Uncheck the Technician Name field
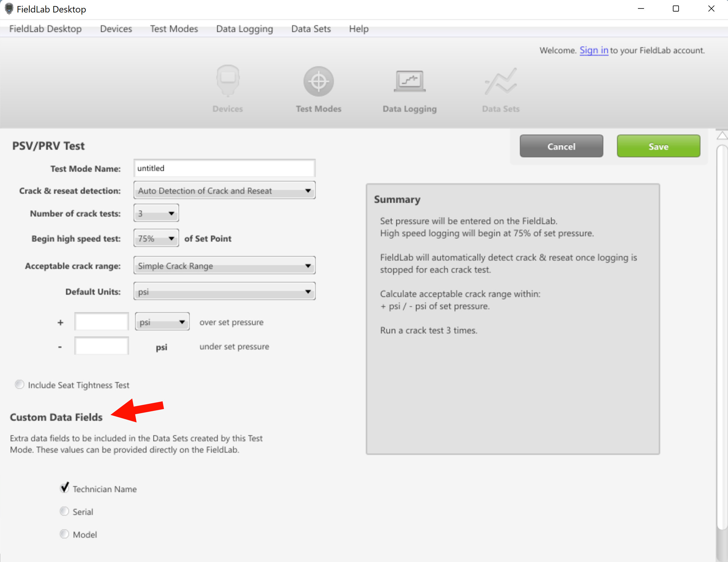Screen dimensions: 728x562 pos(65,488)
